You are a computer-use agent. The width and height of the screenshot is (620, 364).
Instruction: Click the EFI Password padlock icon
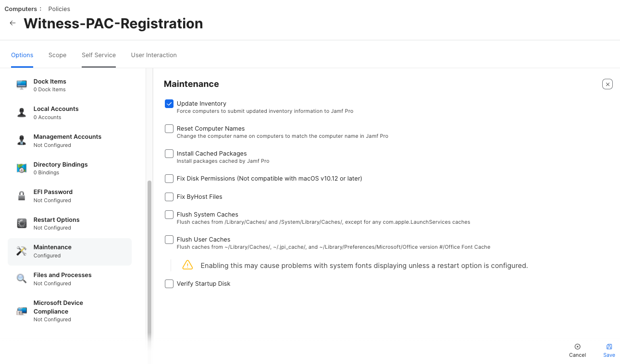click(22, 195)
